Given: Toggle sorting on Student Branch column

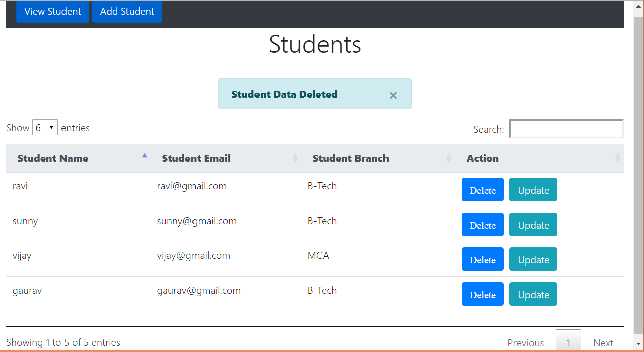Looking at the screenshot, I should [351, 158].
